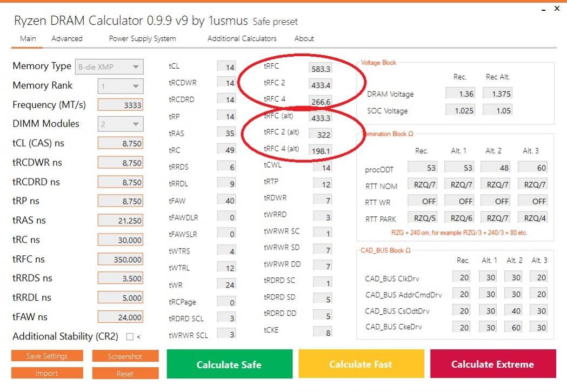Go to the Additional Calculators tab

click(242, 39)
